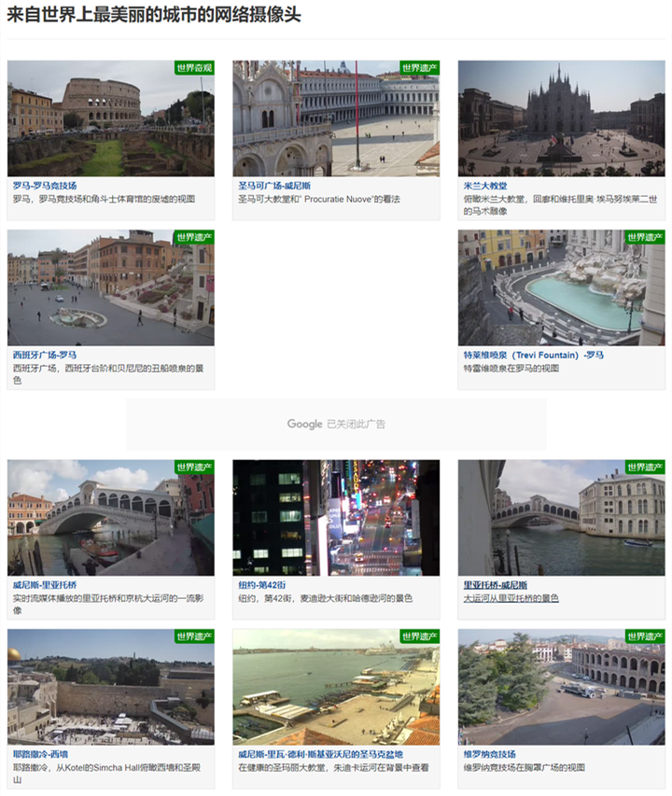The height and width of the screenshot is (796, 672).
Task: Open the New York 42nd Street night thumbnail
Action: pos(335,518)
